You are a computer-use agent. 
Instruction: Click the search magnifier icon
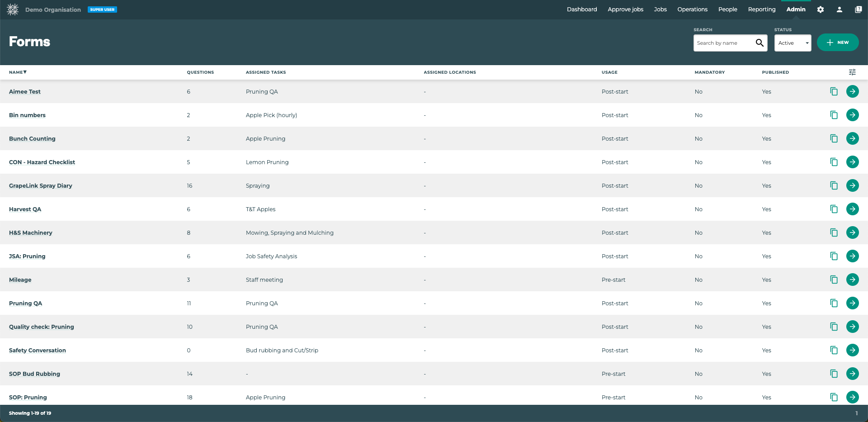coord(759,43)
